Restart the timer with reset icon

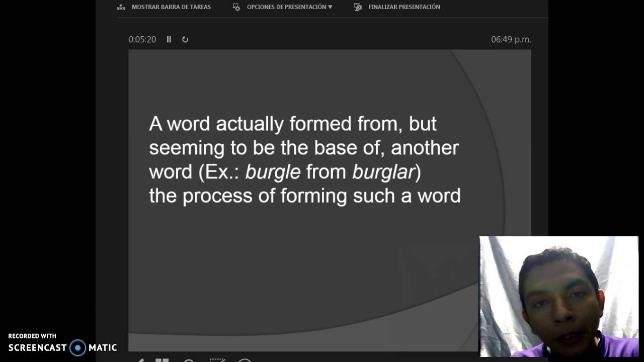(x=185, y=39)
